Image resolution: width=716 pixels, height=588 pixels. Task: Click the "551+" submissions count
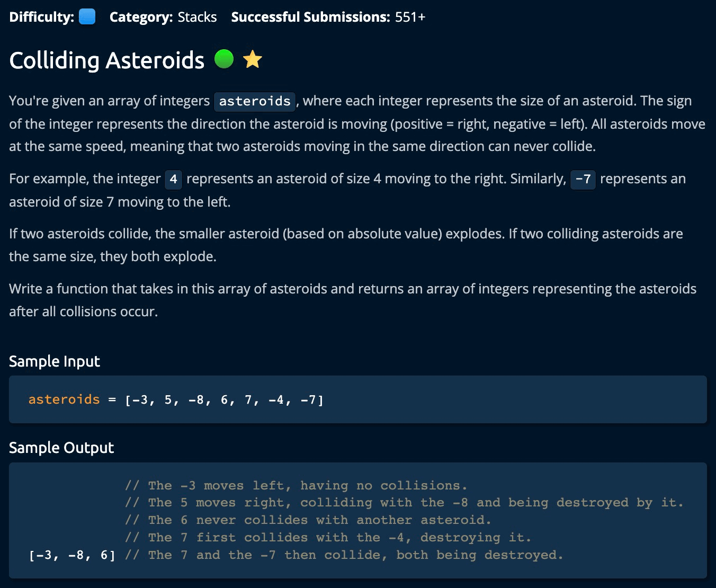click(410, 17)
